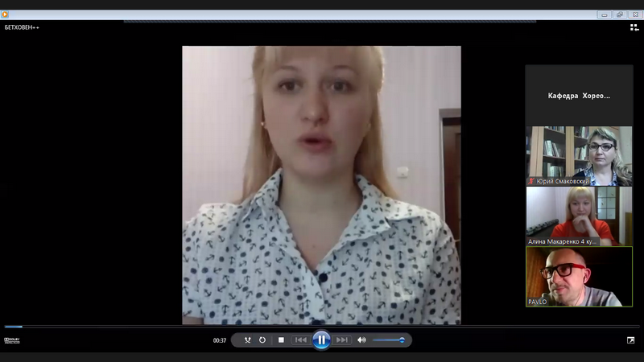Toggle repeat mode in player controls
The height and width of the screenshot is (362, 644).
pos(262,340)
